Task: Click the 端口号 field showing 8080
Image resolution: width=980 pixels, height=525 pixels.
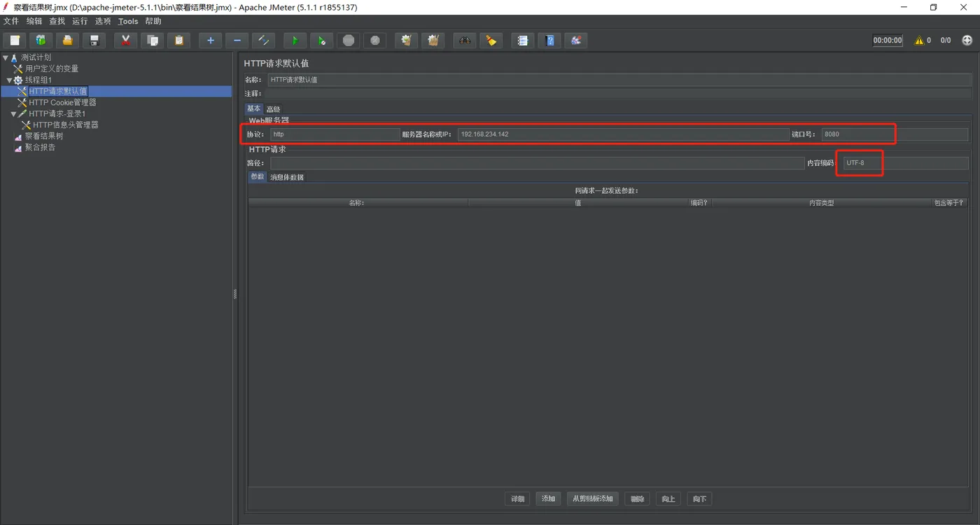Action: (895, 134)
